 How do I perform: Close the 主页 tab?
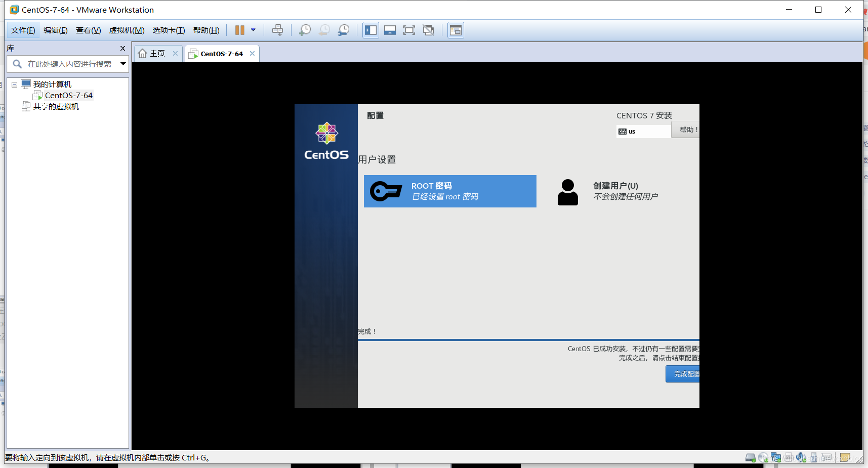pos(175,53)
